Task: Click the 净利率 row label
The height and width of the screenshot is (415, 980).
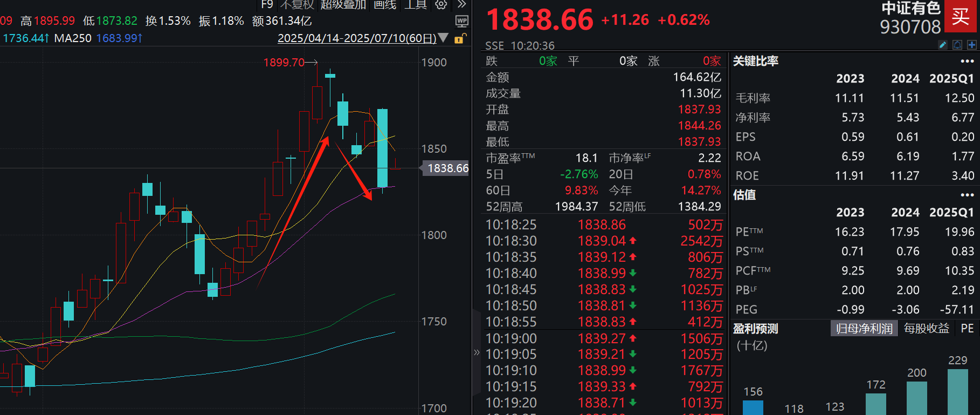Action: point(753,118)
